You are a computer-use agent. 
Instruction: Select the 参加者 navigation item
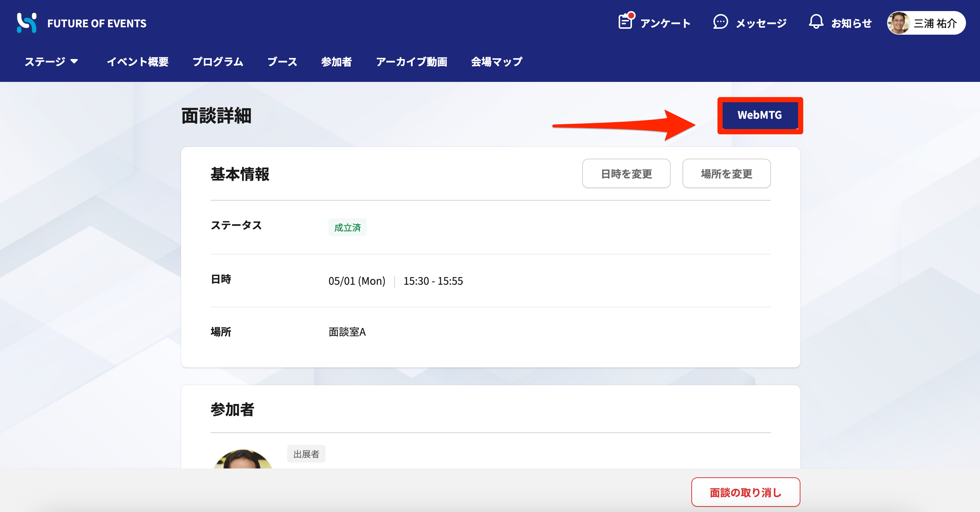pos(336,62)
